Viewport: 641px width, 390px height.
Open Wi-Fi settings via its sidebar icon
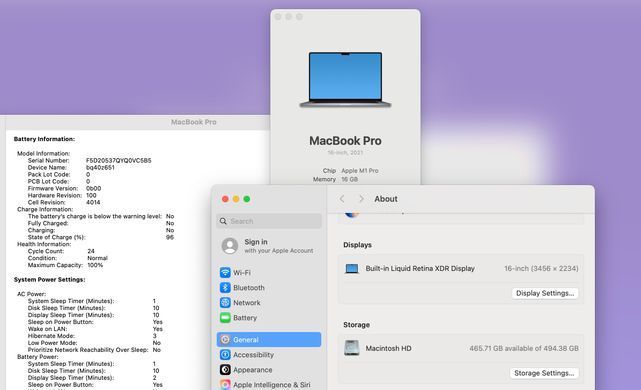click(225, 272)
